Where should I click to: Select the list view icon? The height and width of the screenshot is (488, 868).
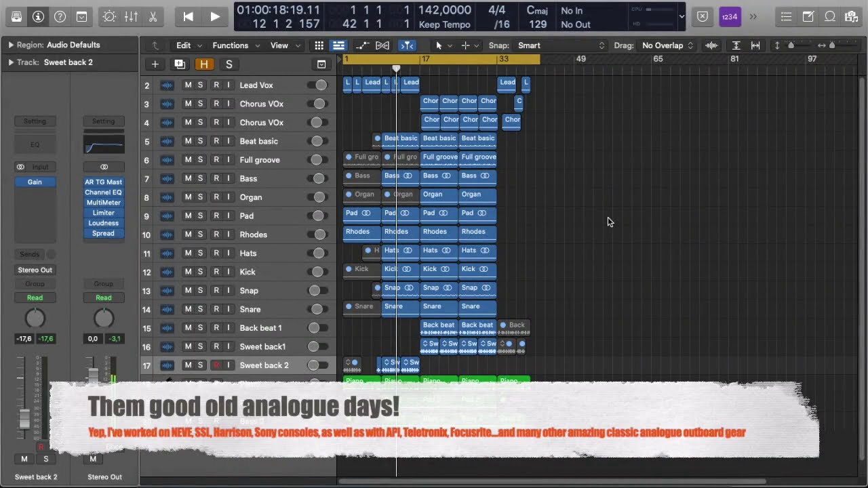coord(338,45)
